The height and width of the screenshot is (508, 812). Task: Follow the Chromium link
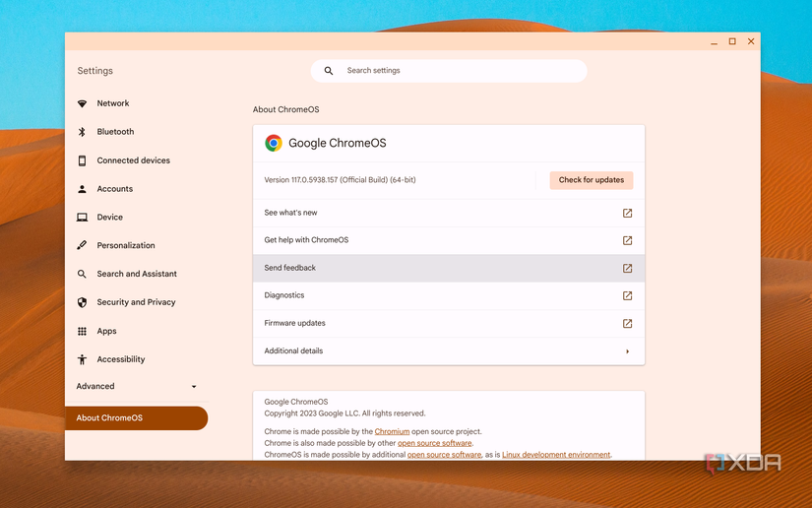click(392, 431)
